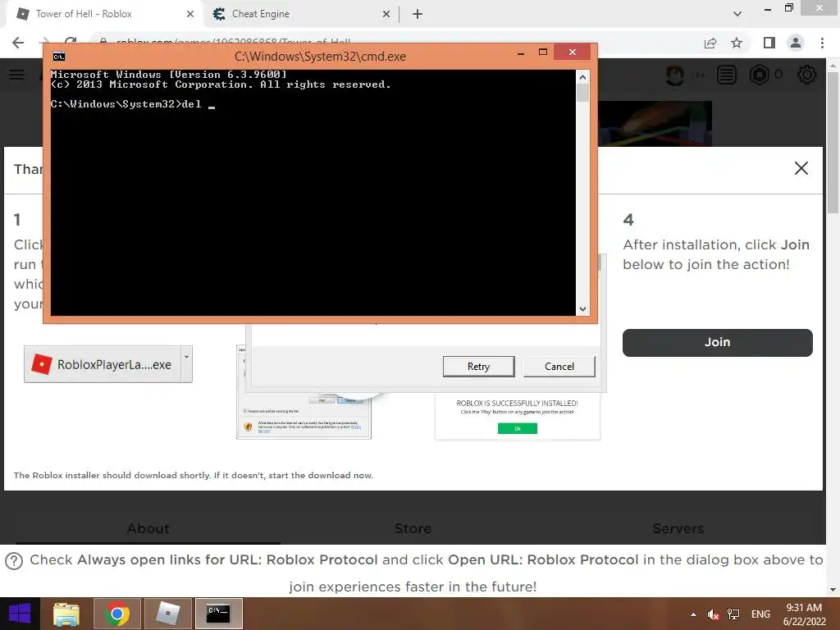Share this page via the share icon

coord(710,43)
